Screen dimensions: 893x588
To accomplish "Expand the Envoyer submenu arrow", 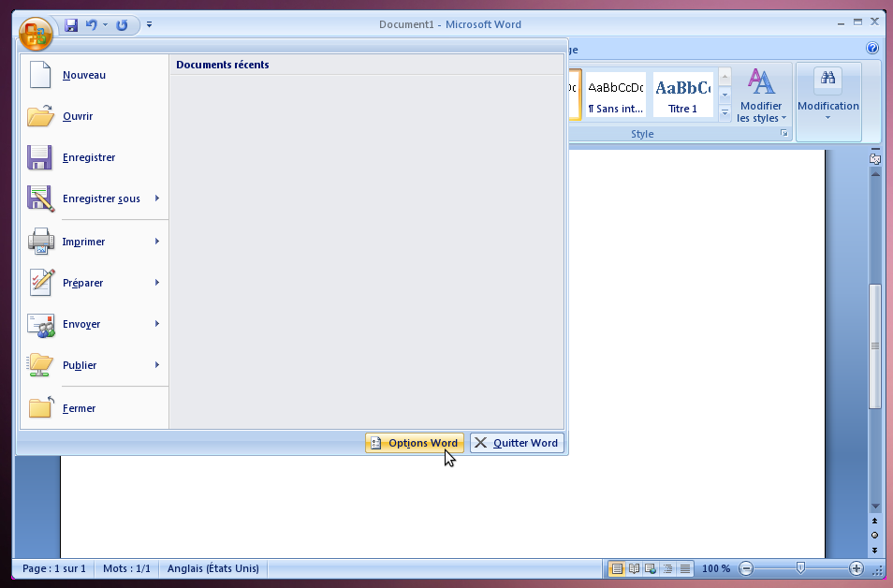I will (x=157, y=324).
